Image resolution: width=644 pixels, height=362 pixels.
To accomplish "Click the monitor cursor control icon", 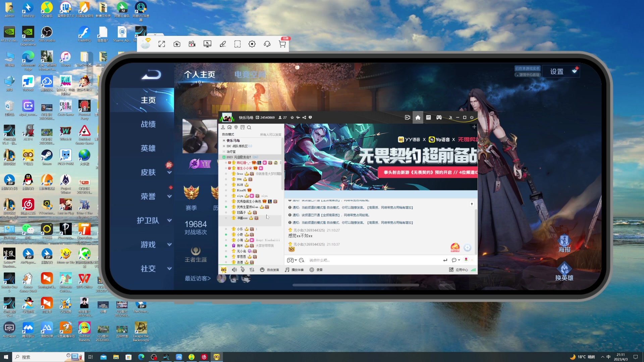I will tap(207, 44).
